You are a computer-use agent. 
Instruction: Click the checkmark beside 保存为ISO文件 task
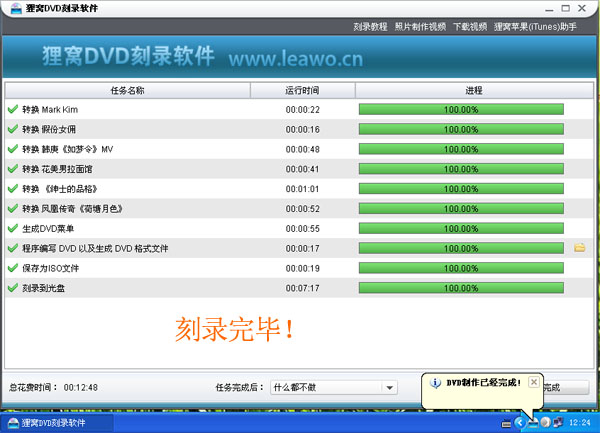[x=13, y=268]
